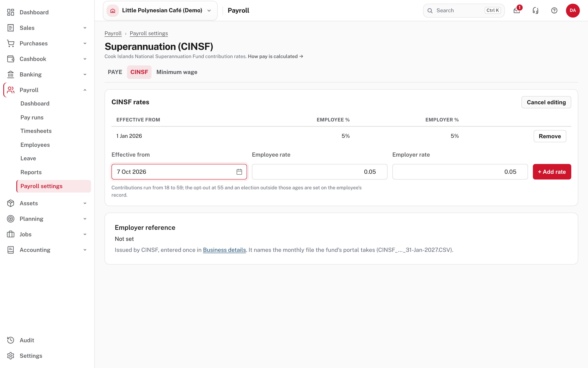The height and width of the screenshot is (368, 588).
Task: Click the Payroll people icon
Action: tap(10, 90)
